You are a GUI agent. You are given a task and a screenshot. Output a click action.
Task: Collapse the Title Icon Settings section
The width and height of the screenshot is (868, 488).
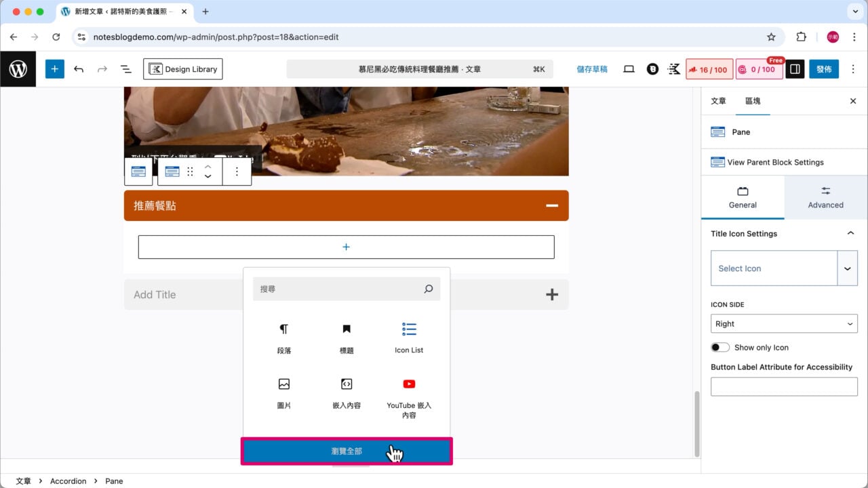coord(851,233)
